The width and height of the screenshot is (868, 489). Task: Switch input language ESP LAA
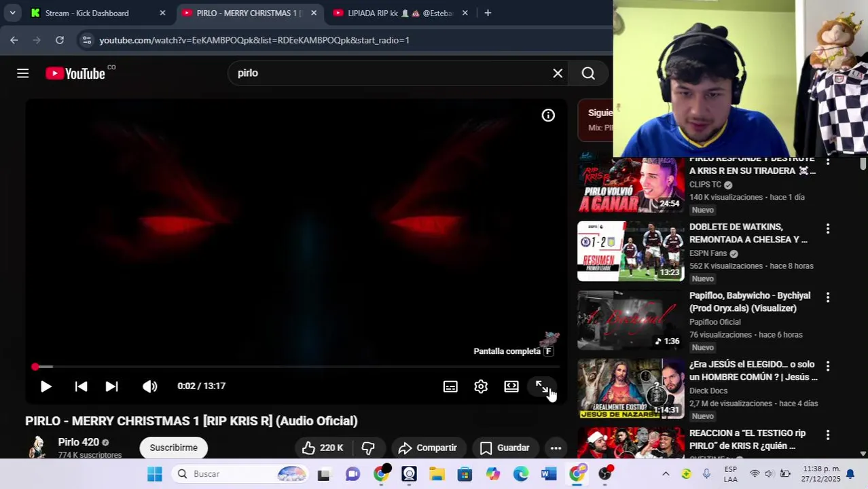pyautogui.click(x=731, y=474)
